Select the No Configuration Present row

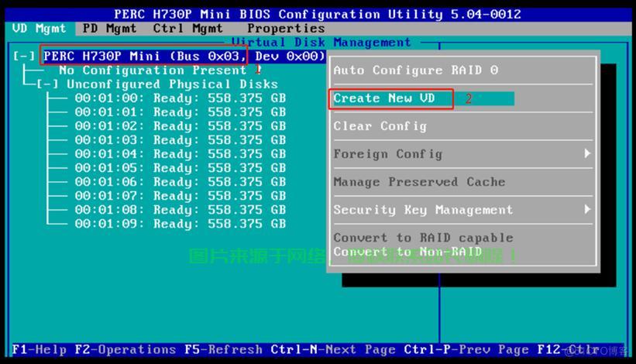tap(153, 70)
